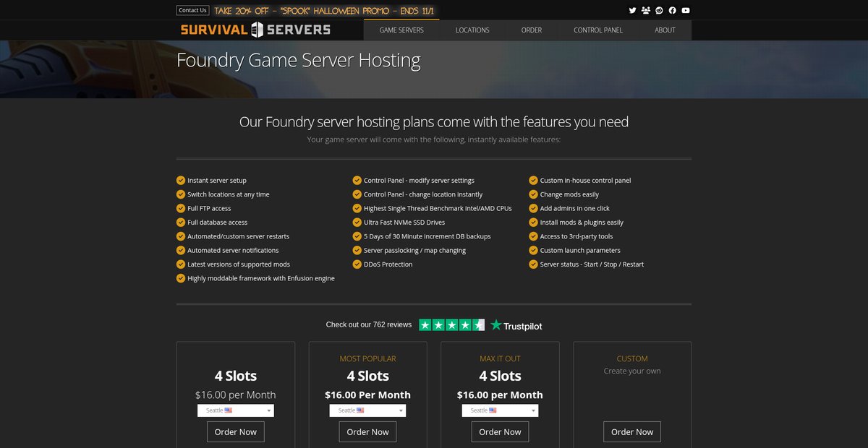This screenshot has width=868, height=448.
Task: Click the "Our Foundry server hosting plans" heading
Action: pyautogui.click(x=434, y=122)
